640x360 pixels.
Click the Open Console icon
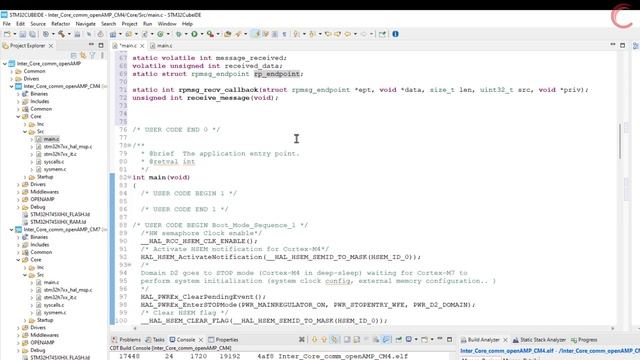click(x=424, y=339)
